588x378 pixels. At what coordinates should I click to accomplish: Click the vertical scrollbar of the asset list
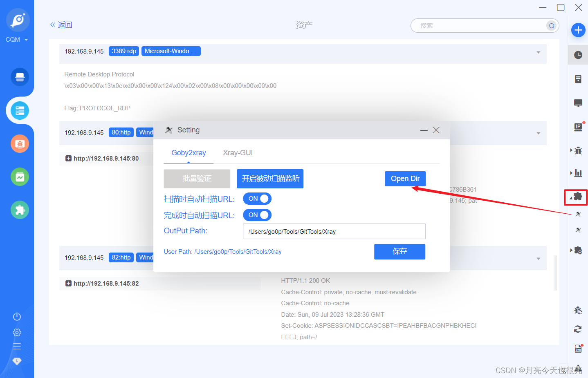556,273
